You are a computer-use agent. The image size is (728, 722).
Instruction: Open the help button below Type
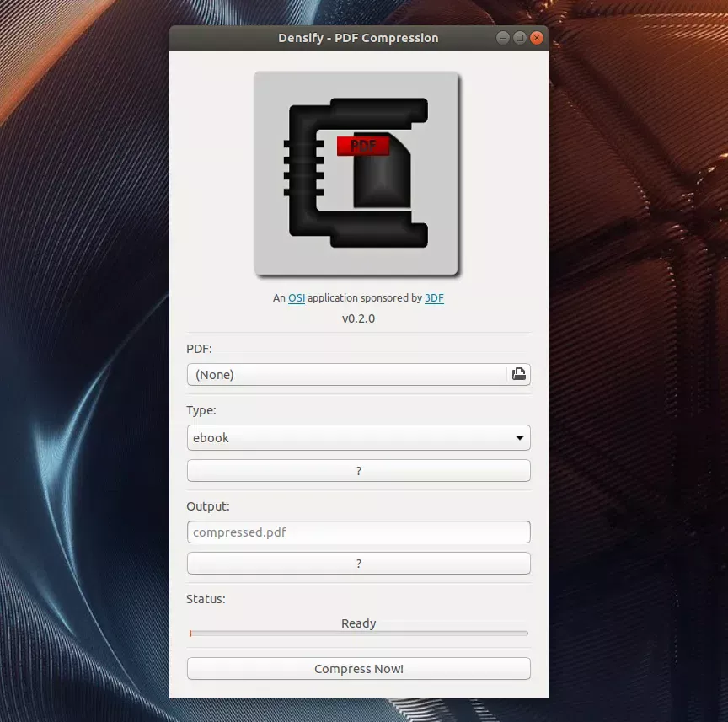click(x=358, y=470)
